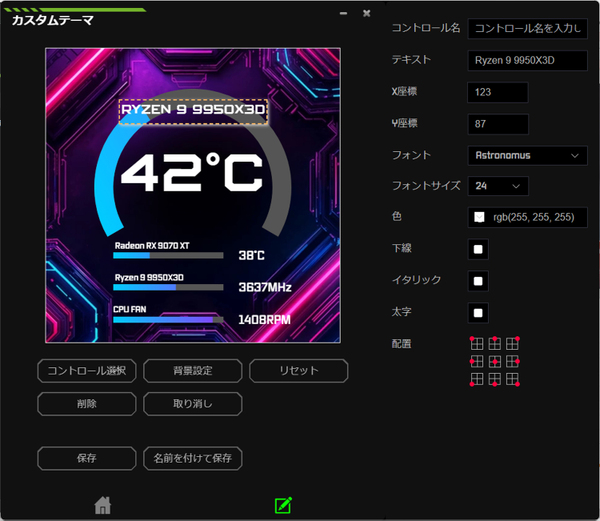Screen dimensions: 600x521
Task: Click the テキスト field with Ryzen 9 9950X3D
Action: 527,60
